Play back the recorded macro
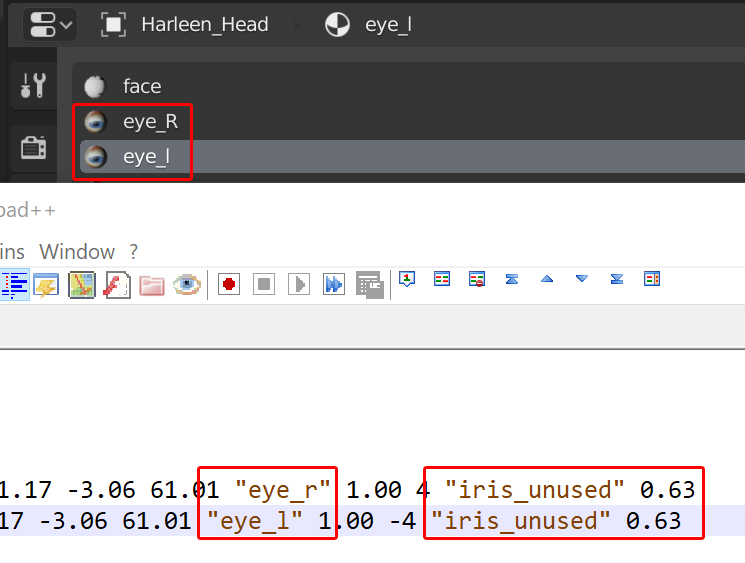The width and height of the screenshot is (745, 563). click(299, 285)
